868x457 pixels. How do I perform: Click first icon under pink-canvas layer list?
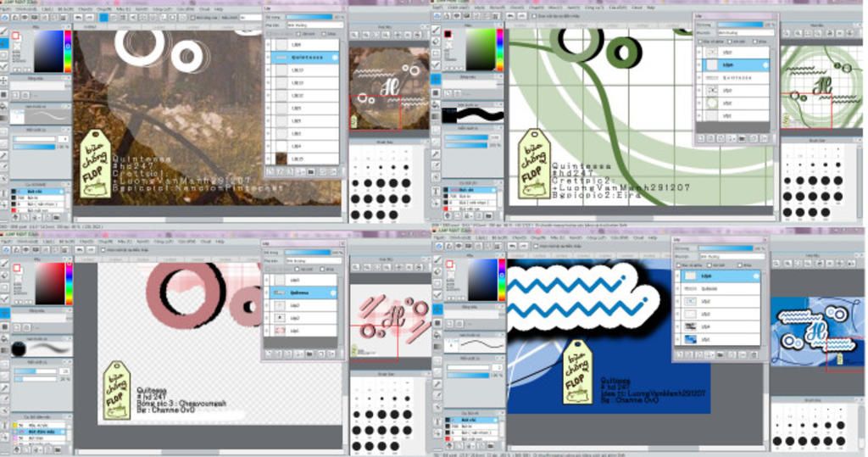click(269, 354)
